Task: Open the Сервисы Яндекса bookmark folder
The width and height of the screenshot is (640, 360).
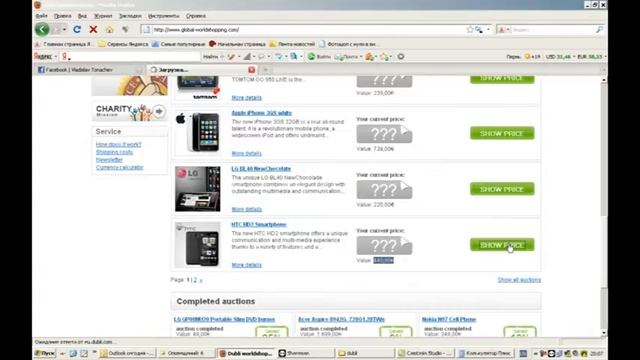Action: tap(123, 44)
